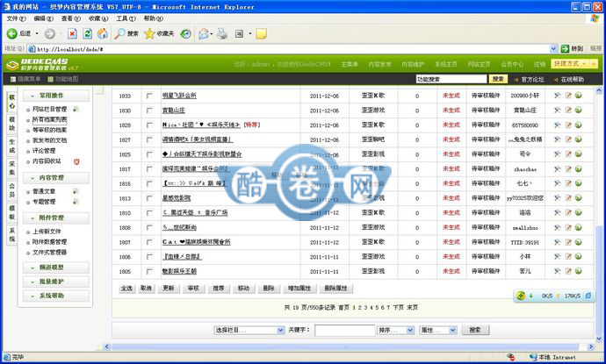Click the red Stop loading icon
This screenshot has height=364, width=606.
click(72, 34)
